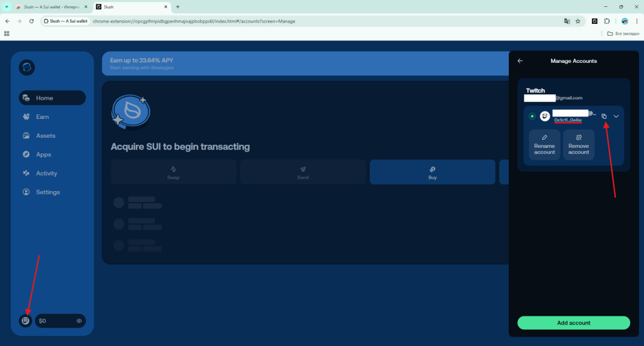This screenshot has height=346, width=644.
Task: Click the Acquire SUI to begin transacting heading
Action: point(180,147)
